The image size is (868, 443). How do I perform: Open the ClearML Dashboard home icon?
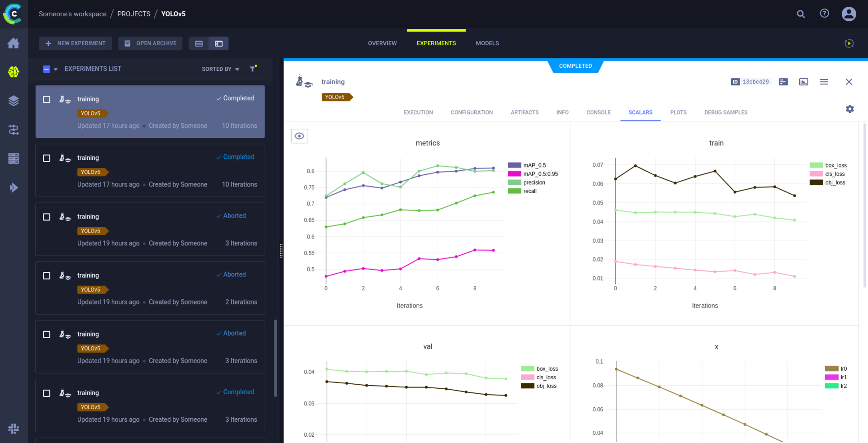click(x=14, y=43)
